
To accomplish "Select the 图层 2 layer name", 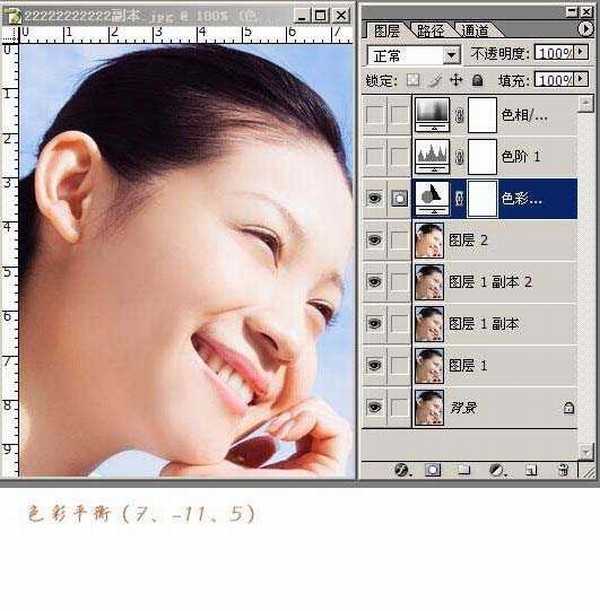I will [468, 240].
